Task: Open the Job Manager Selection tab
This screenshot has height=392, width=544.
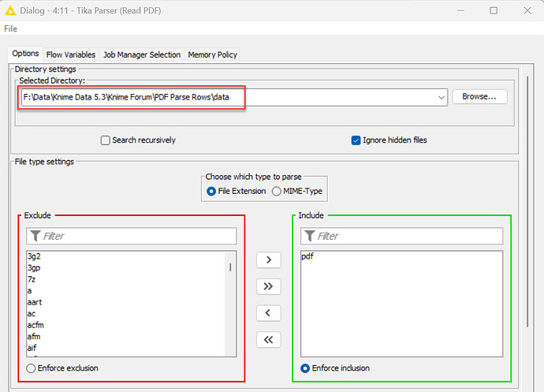Action: tap(142, 55)
